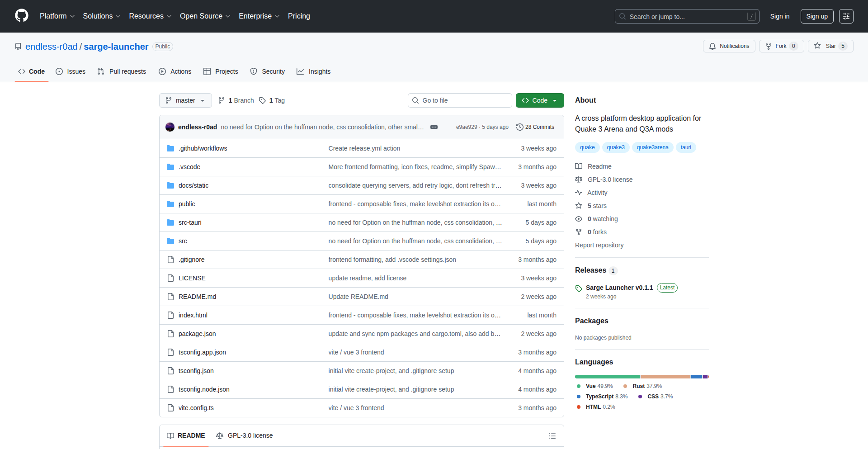Click the Notifications bell button
The height and width of the screenshot is (449, 868).
click(729, 46)
